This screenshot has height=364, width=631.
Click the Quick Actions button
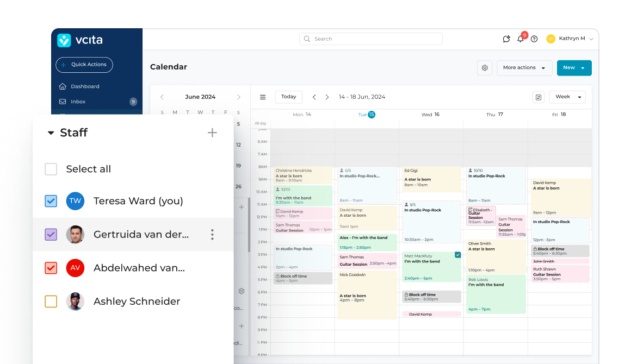tap(84, 65)
